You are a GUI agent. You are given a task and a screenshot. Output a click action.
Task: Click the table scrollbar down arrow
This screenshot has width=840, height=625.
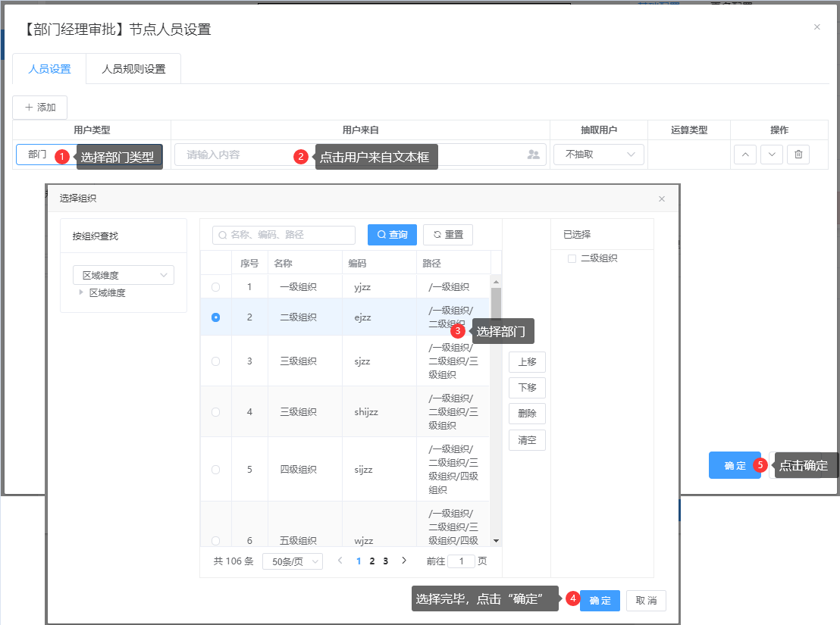tap(496, 540)
